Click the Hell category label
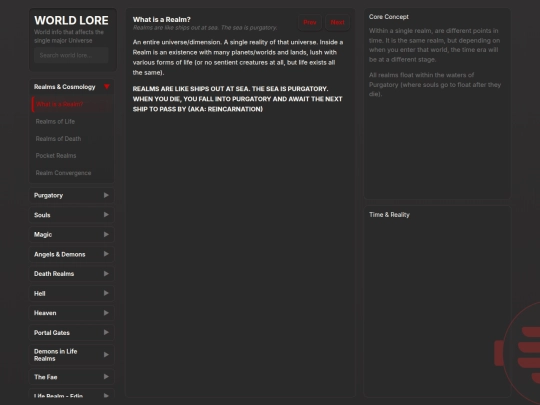The height and width of the screenshot is (405, 540). pyautogui.click(x=40, y=293)
